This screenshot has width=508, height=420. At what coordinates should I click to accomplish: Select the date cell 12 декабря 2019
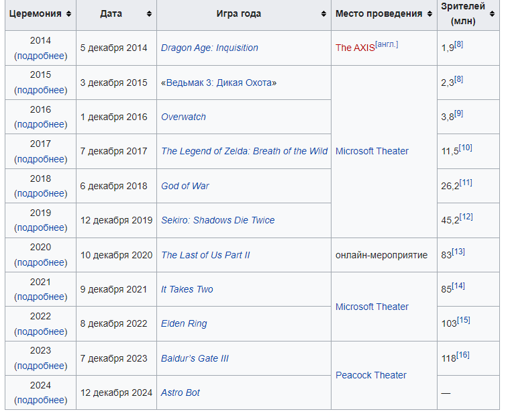pyautogui.click(x=116, y=220)
